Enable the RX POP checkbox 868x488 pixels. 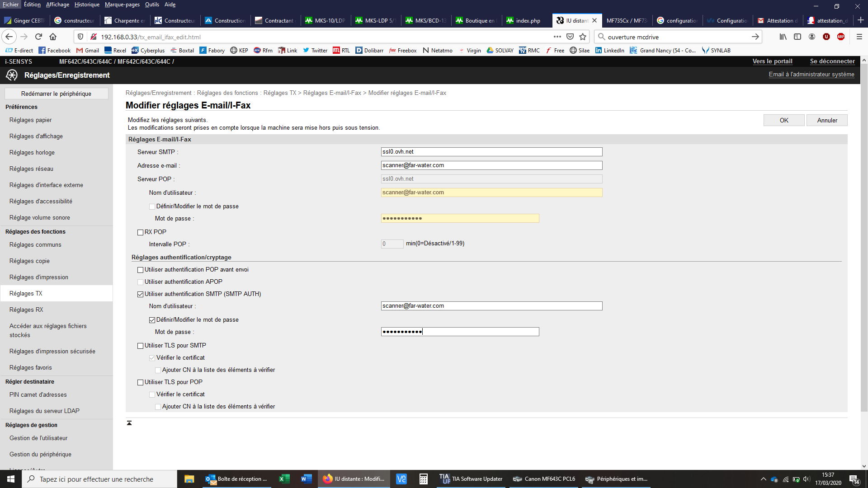click(140, 232)
